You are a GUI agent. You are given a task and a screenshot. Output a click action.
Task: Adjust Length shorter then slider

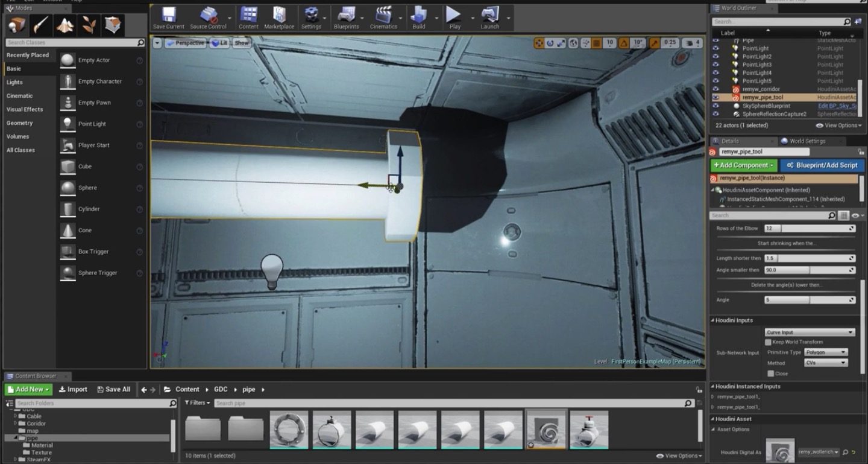810,258
